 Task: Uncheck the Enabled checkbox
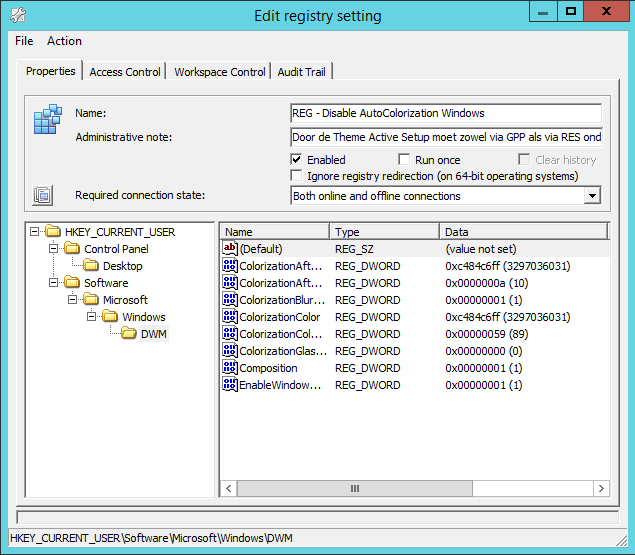tap(297, 160)
